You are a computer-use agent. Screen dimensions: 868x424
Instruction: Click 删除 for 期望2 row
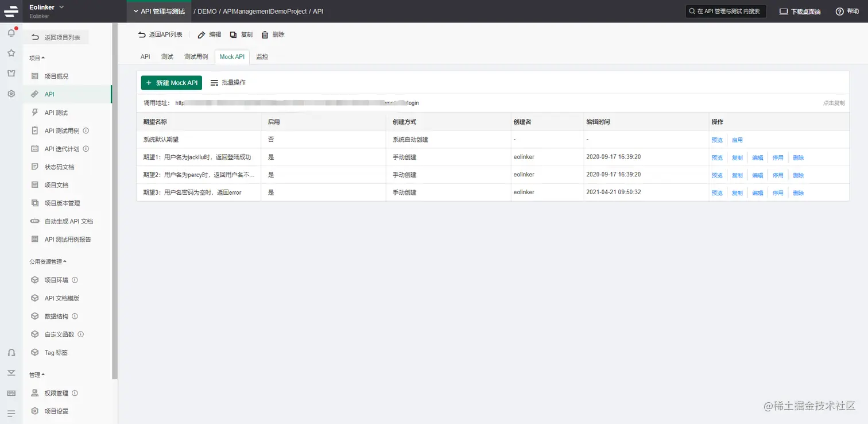[x=799, y=175]
